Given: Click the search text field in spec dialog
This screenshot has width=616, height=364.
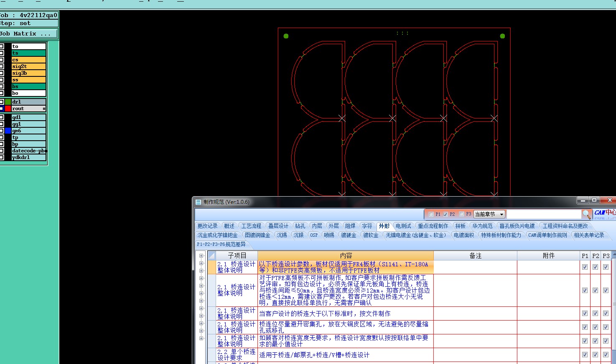Looking at the screenshot, I should pyautogui.click(x=544, y=214).
